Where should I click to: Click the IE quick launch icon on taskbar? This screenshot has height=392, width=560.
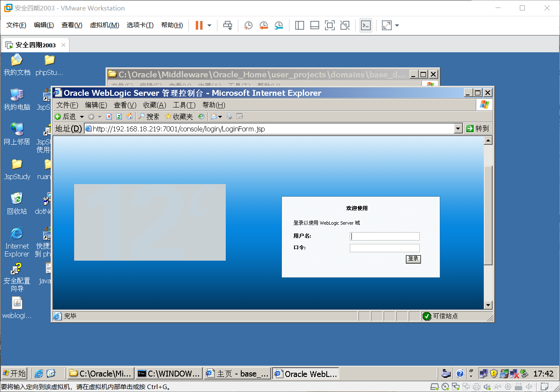(x=39, y=373)
